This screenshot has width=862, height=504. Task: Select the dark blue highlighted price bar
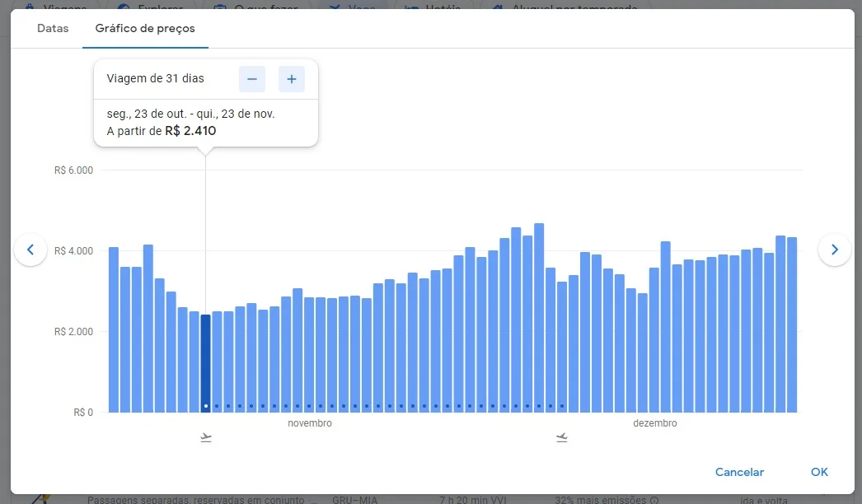[x=205, y=363]
